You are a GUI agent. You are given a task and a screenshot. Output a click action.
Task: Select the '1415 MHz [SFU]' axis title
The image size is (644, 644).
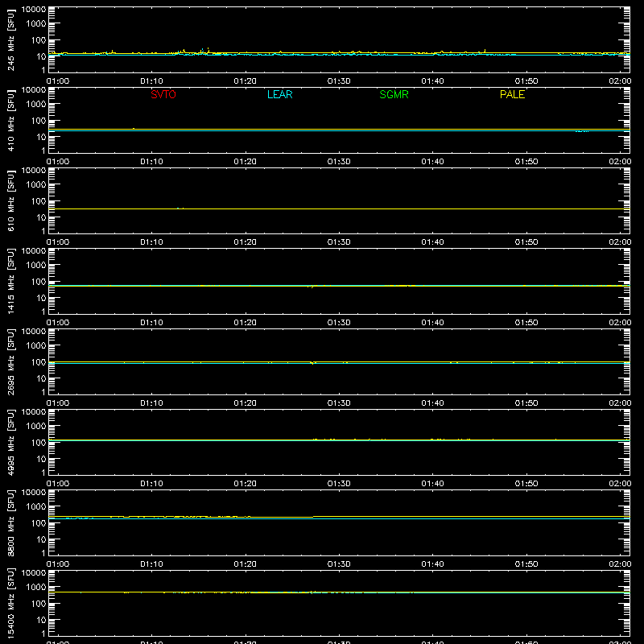pos(10,281)
